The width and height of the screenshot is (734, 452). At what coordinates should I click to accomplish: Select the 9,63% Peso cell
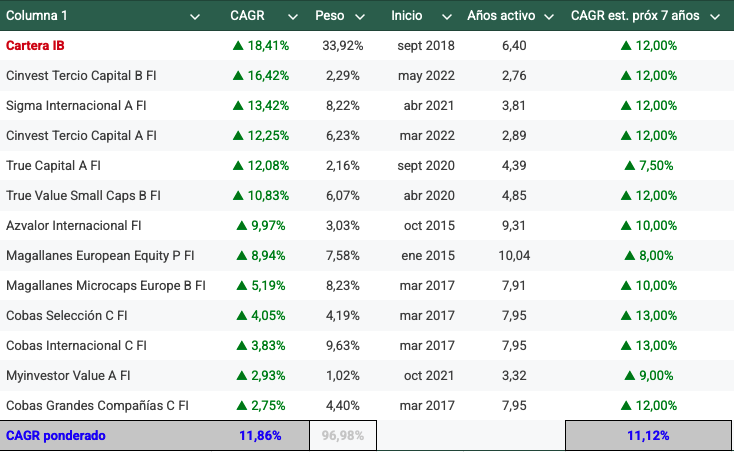tap(343, 345)
